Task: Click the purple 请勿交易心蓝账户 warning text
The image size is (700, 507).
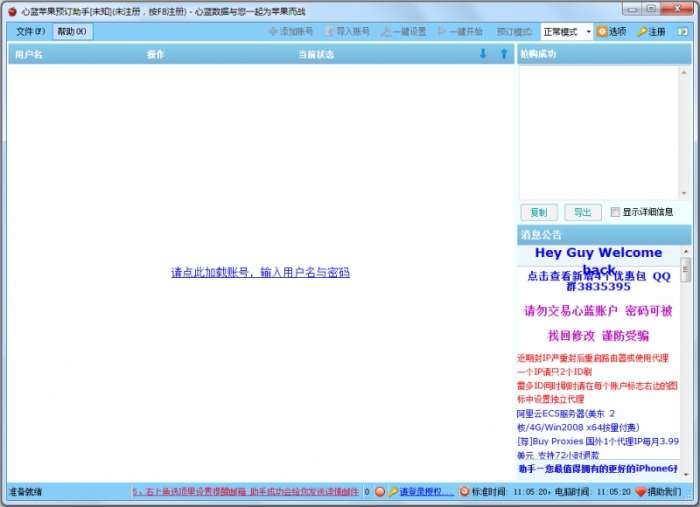Action: click(x=598, y=323)
